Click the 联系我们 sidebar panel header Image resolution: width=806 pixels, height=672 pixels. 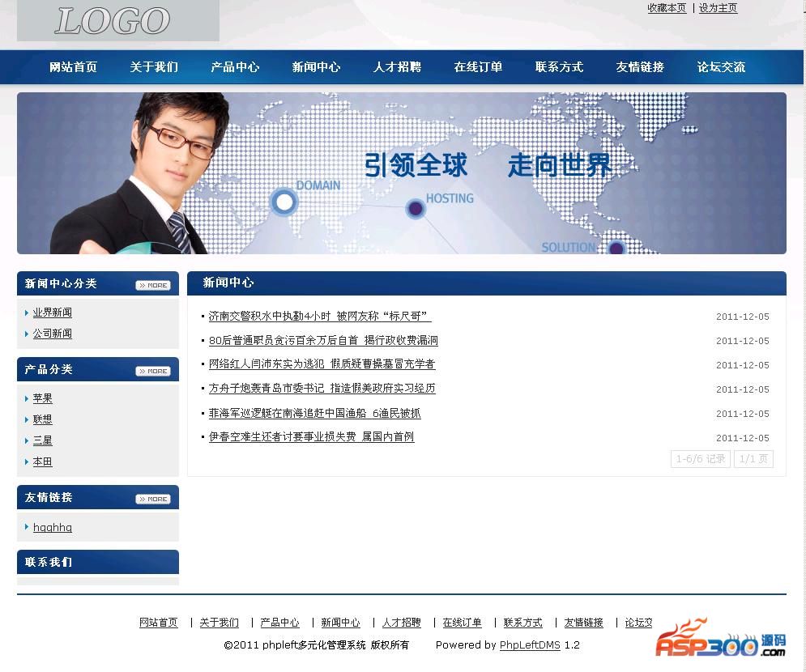tap(98, 562)
